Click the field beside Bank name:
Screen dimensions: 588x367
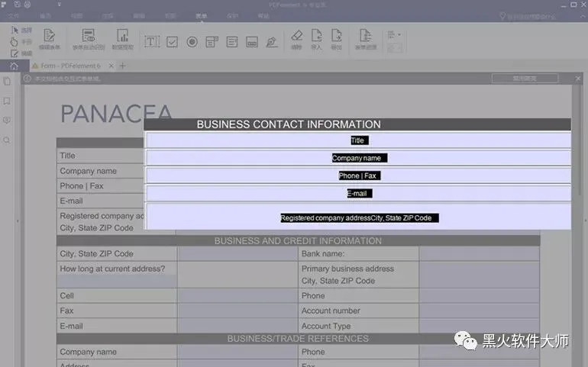point(480,254)
